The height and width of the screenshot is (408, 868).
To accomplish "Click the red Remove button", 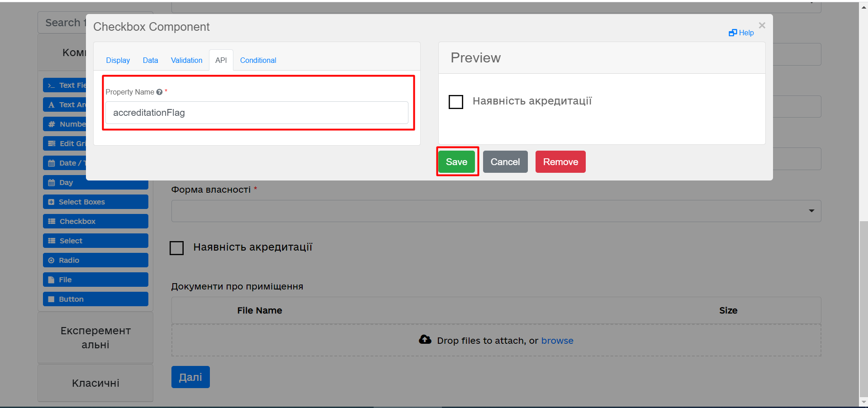I will click(560, 162).
